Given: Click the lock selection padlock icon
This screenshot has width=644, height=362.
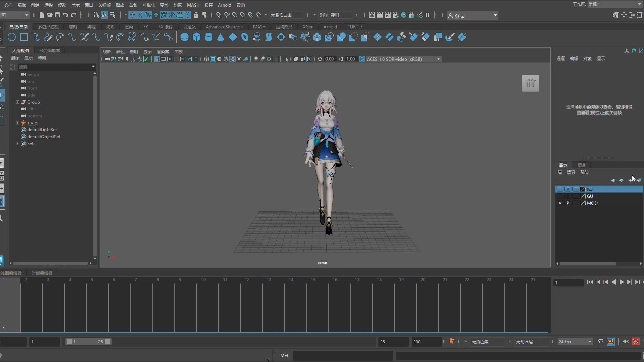Looking at the screenshot, I should pyautogui.click(x=196, y=15).
